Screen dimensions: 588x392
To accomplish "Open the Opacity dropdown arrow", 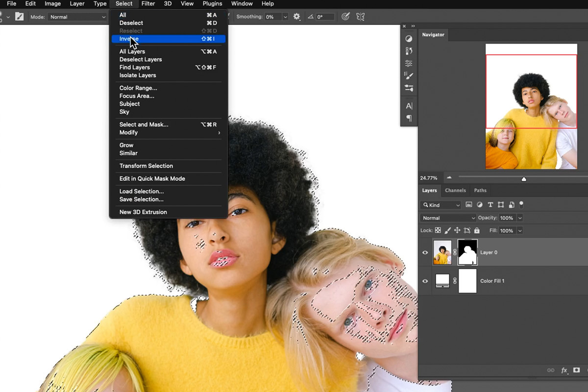I will [520, 218].
